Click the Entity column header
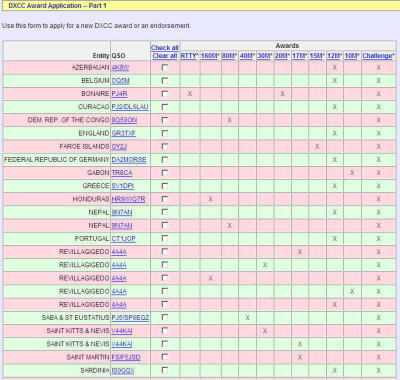 pos(101,56)
